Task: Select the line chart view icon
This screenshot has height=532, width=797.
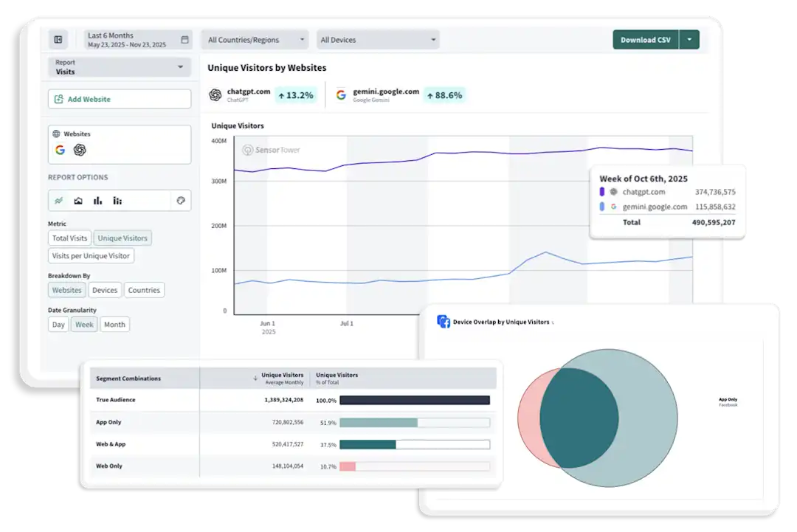Action: click(x=59, y=201)
